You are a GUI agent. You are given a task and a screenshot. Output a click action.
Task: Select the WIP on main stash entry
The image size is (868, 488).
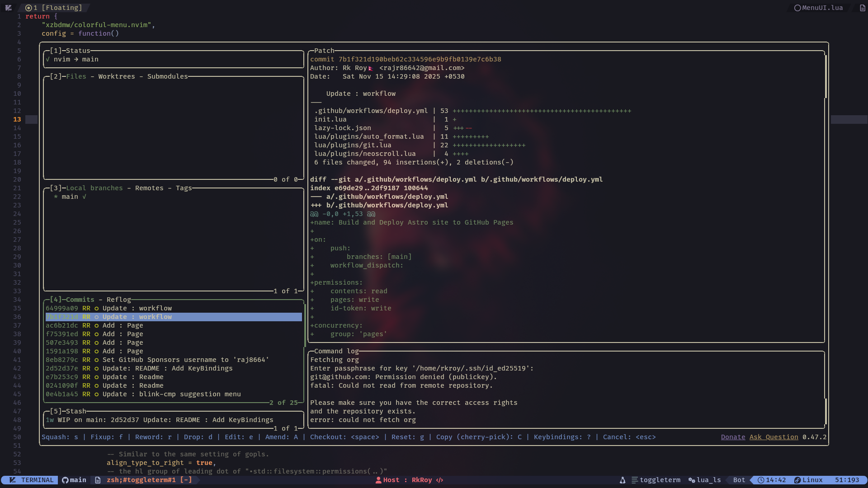point(158,420)
